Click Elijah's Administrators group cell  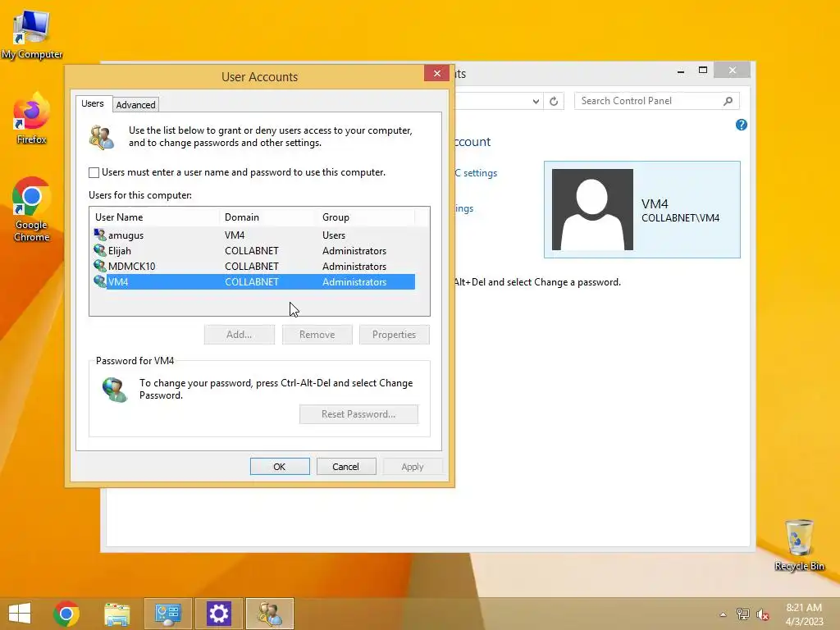[354, 251]
